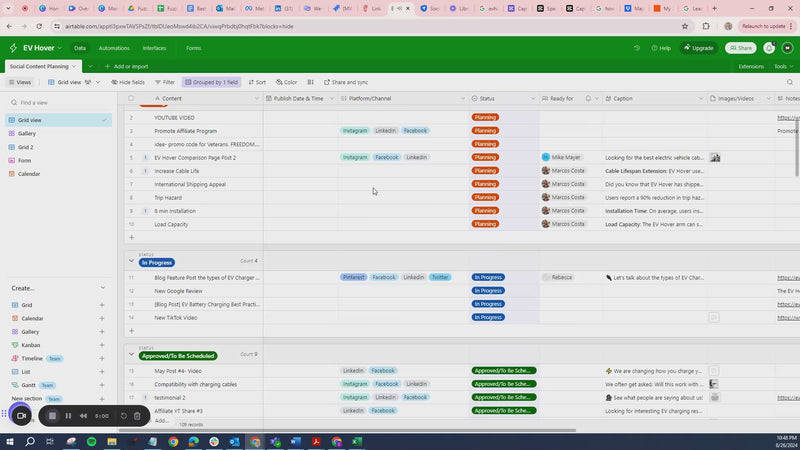
Task: Click Share and sync
Action: coord(346,82)
